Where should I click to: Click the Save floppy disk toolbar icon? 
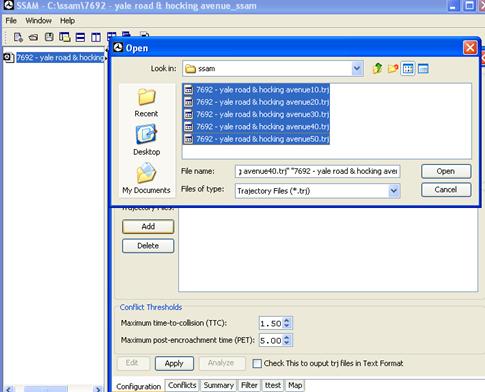pos(49,37)
